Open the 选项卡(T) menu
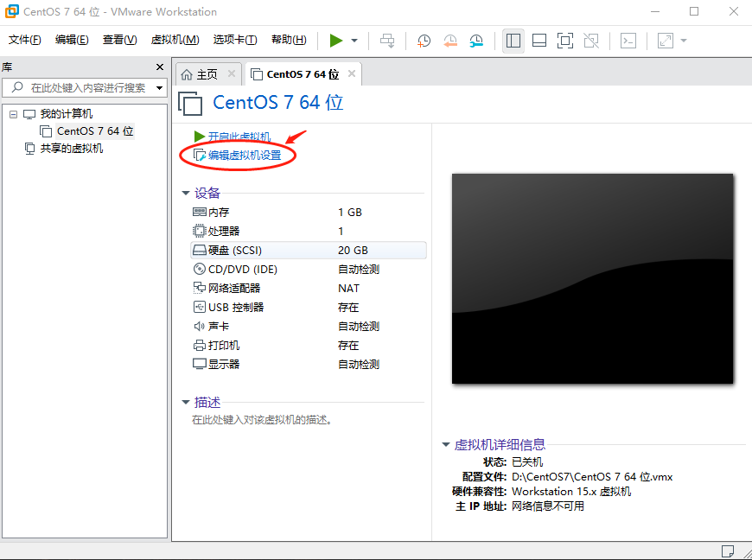This screenshot has width=752, height=560. [235, 40]
